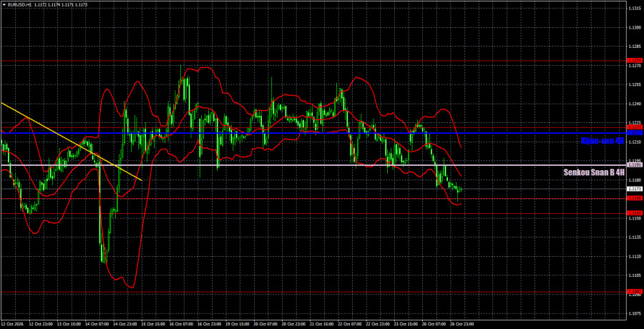
Task: Click the 1.1075 price axis label
Action: pos(635,314)
